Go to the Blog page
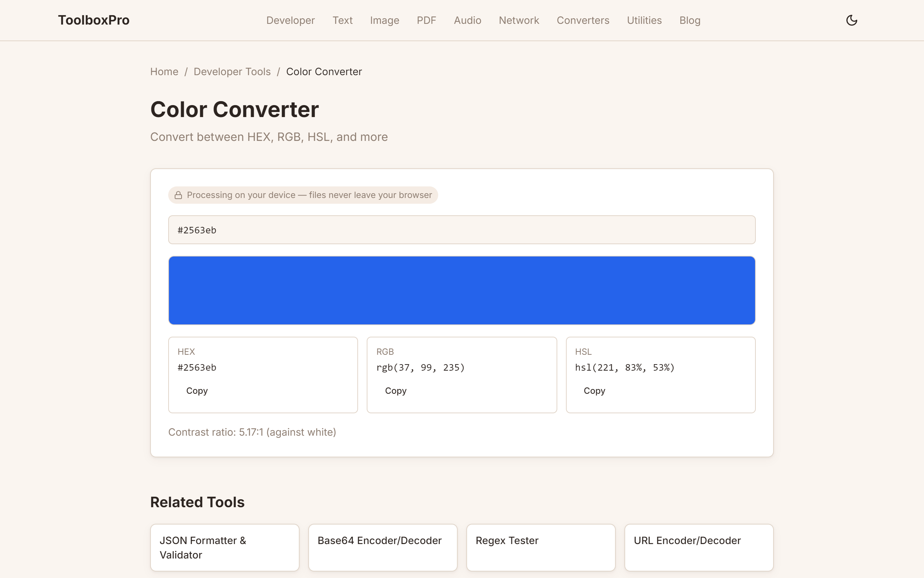924x578 pixels. pyautogui.click(x=689, y=20)
